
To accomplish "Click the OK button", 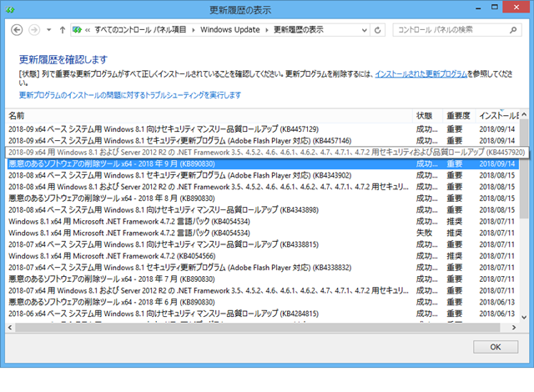I will (496, 347).
